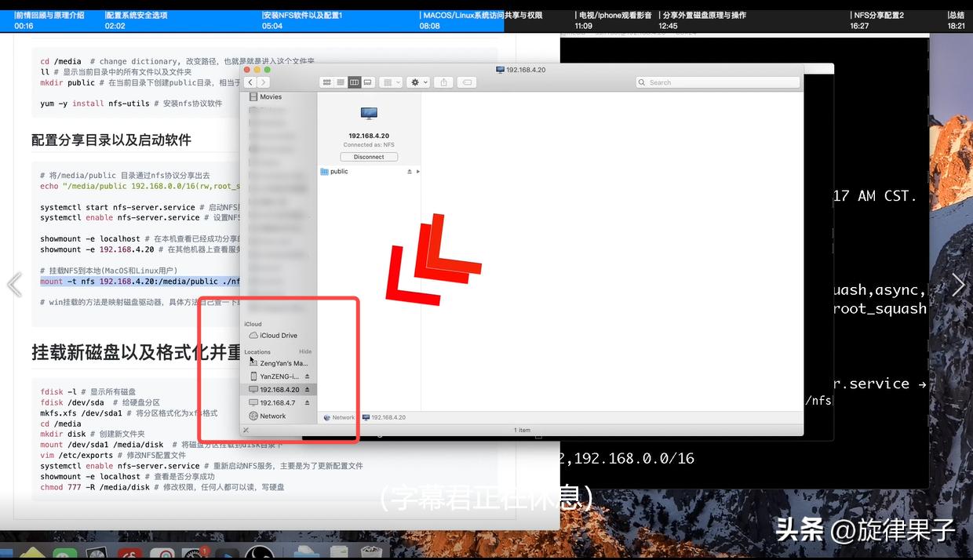The height and width of the screenshot is (560, 973).
Task: Eject the public share in column list
Action: tap(410, 171)
